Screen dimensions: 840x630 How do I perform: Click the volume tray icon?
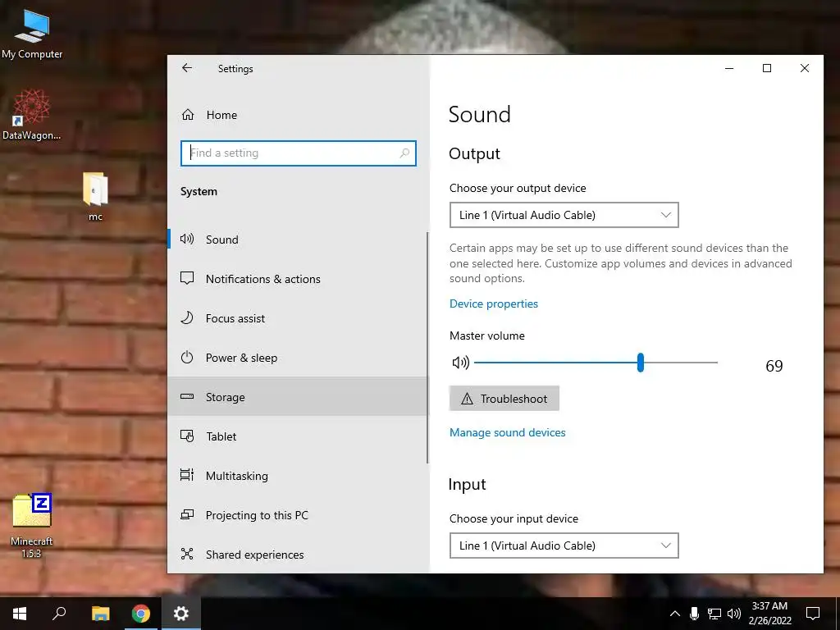(x=734, y=614)
